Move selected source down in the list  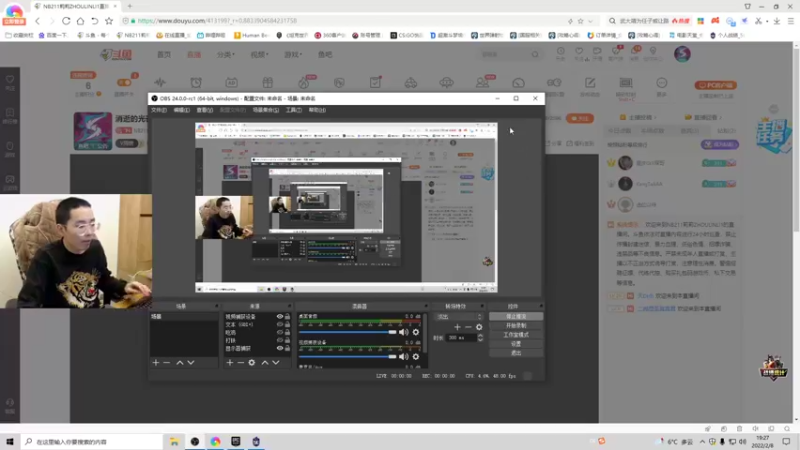276,362
